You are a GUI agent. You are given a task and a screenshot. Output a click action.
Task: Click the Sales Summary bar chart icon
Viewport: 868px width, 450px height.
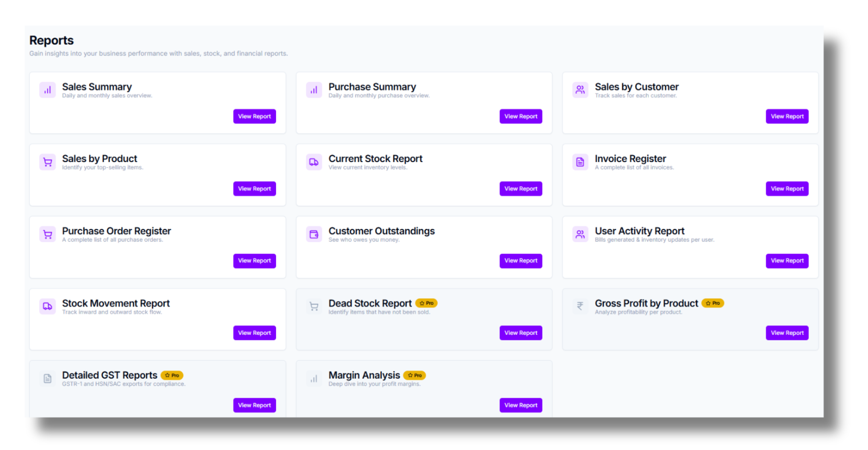(x=47, y=90)
